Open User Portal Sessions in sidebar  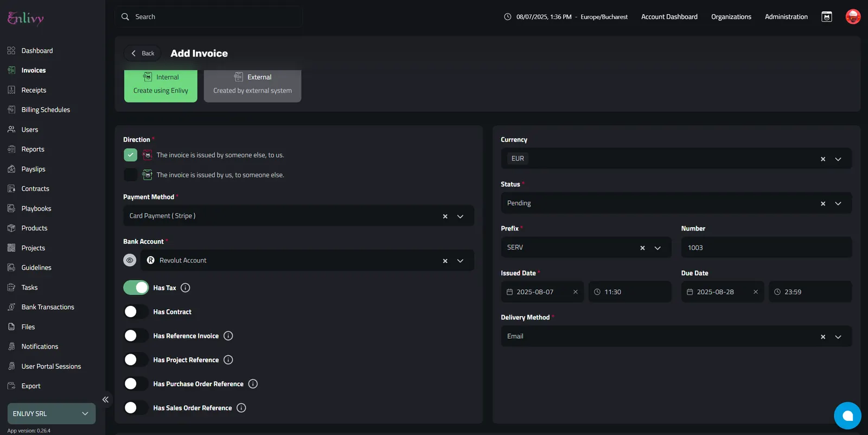51,367
